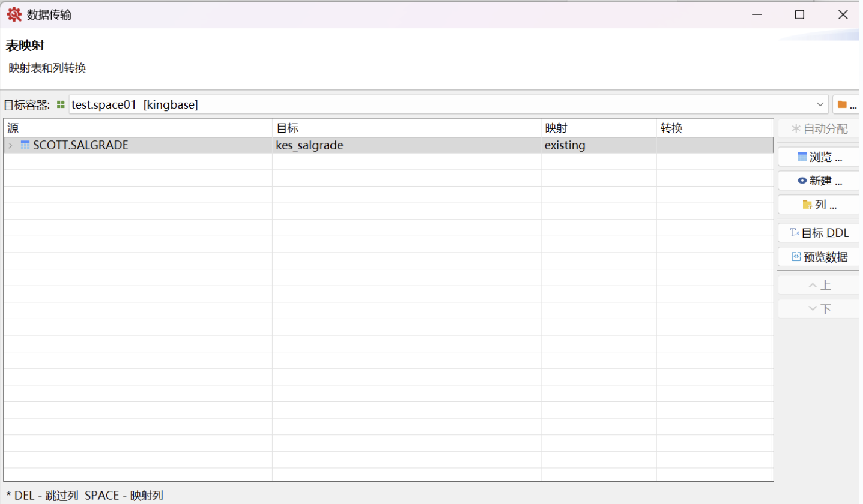
Task: Click the 新建 create new mapping button
Action: pos(819,181)
